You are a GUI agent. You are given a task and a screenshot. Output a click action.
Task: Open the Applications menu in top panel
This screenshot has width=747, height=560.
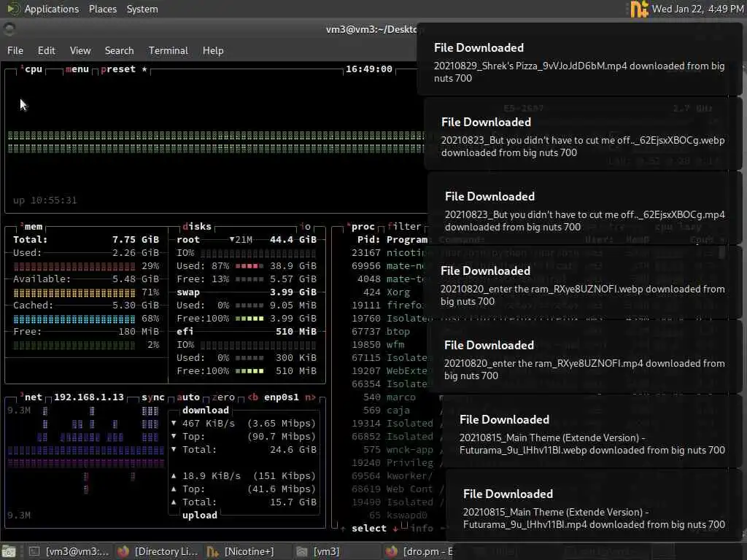pos(52,9)
